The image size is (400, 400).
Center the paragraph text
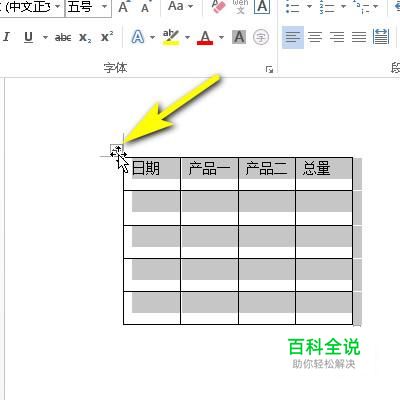[x=315, y=37]
